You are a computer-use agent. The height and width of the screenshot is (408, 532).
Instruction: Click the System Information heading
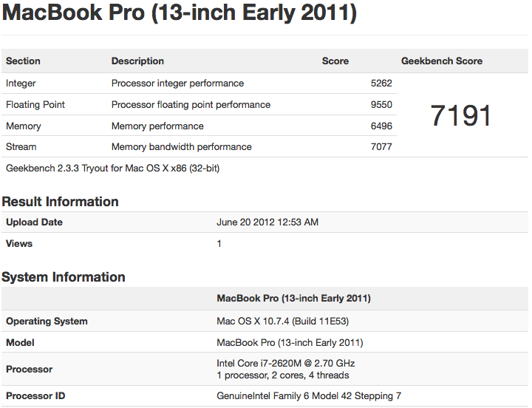(x=64, y=277)
